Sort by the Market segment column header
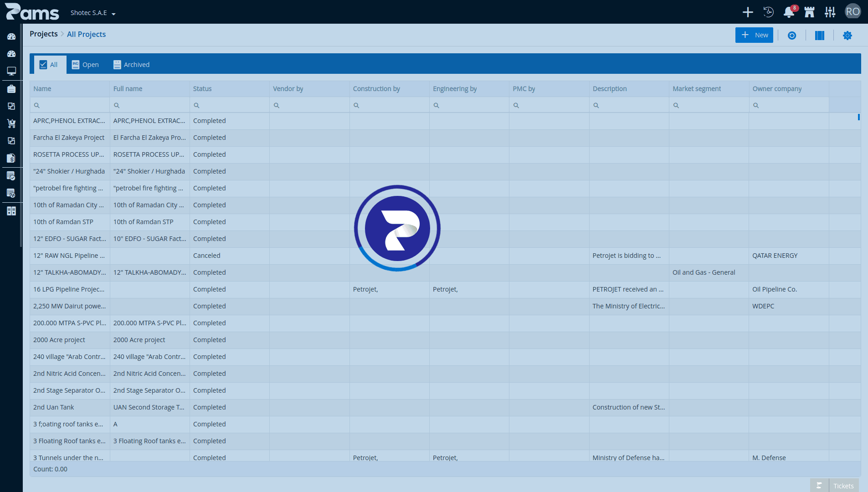The height and width of the screenshot is (492, 868). coord(709,89)
